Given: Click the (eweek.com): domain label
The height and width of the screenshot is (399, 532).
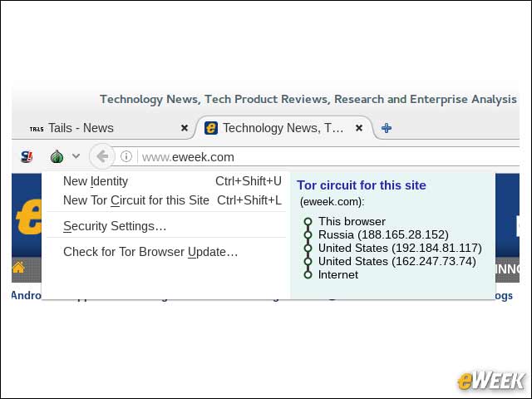Looking at the screenshot, I should point(332,201).
